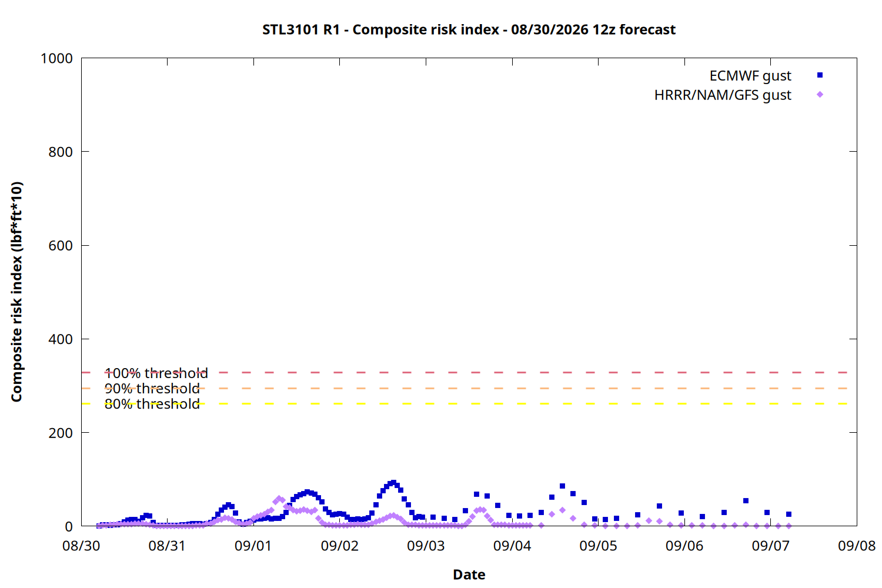
Task: Click the chart title STL3101 R1 text
Action: pyautogui.click(x=301, y=29)
